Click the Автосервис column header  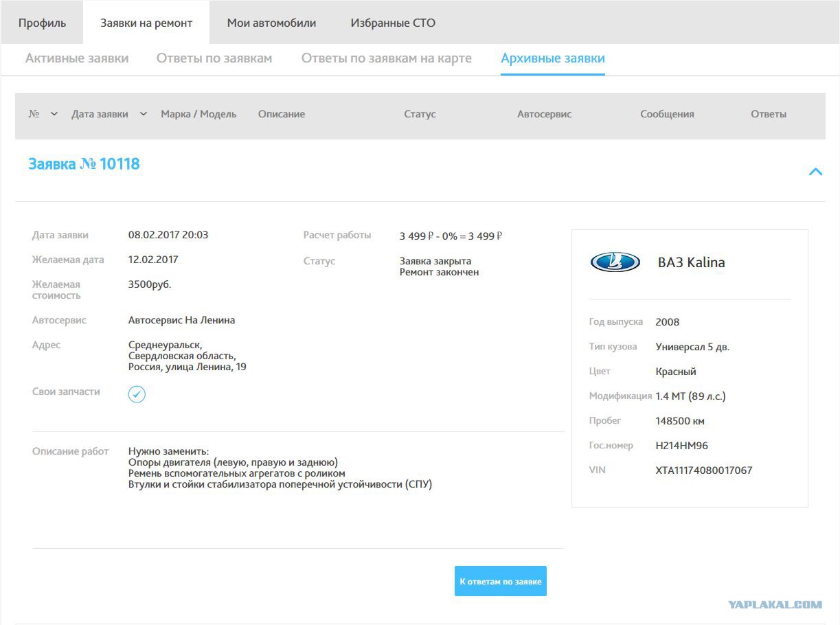544,114
